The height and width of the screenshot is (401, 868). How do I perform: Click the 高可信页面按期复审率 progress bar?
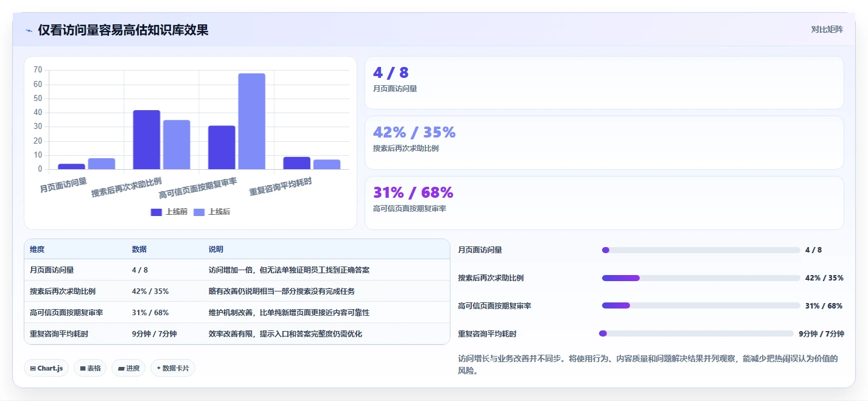click(x=701, y=305)
